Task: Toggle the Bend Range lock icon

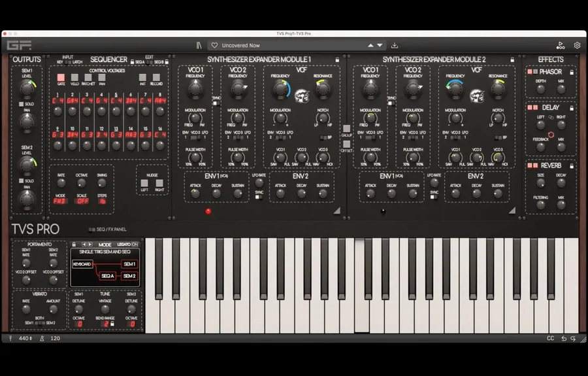Action: [112, 324]
